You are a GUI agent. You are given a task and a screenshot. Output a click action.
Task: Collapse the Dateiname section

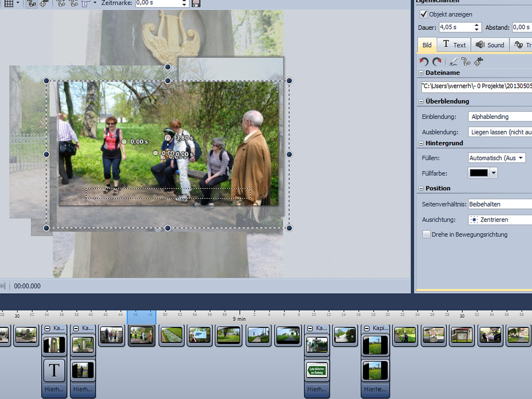point(421,73)
